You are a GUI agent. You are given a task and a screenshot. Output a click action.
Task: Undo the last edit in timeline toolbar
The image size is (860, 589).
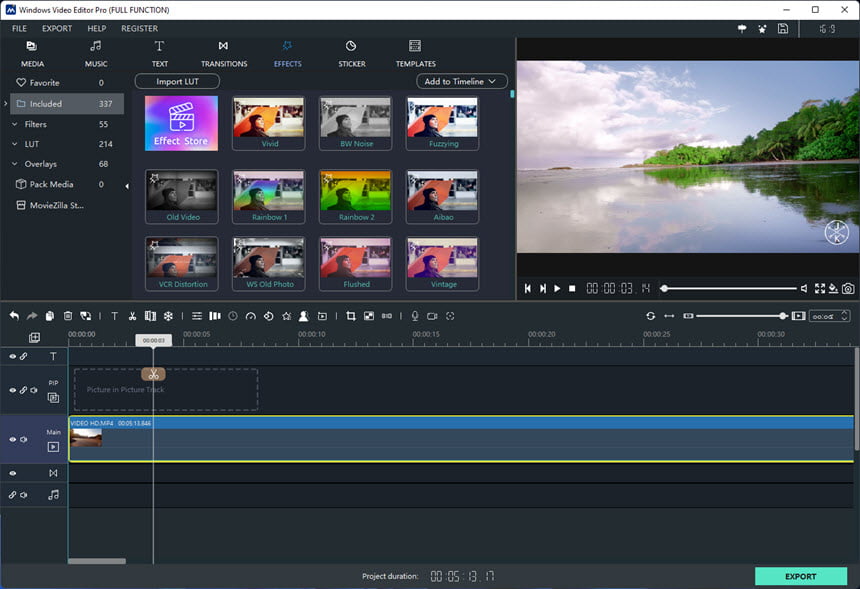coord(14,316)
